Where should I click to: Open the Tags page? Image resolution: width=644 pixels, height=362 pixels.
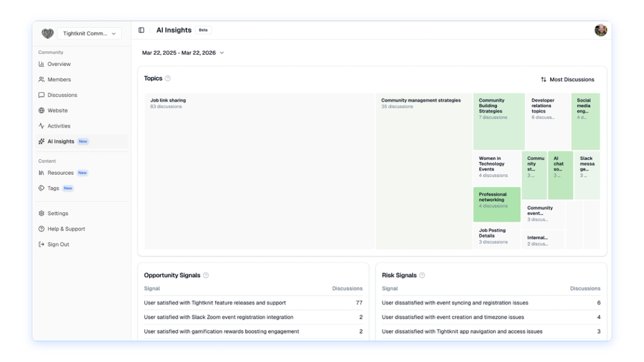pos(81,188)
